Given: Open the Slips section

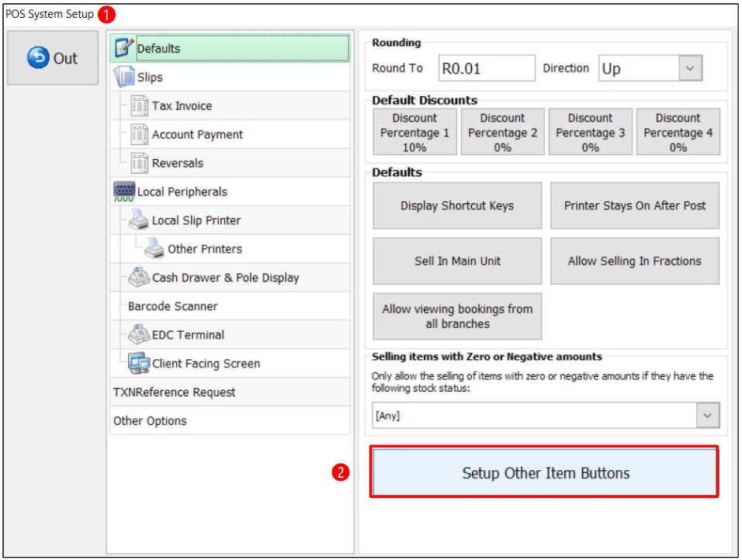Looking at the screenshot, I should [x=230, y=77].
